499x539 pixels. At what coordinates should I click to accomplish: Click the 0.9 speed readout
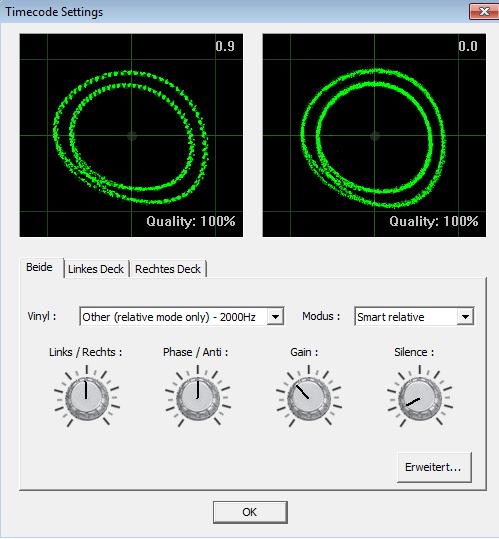coord(225,46)
